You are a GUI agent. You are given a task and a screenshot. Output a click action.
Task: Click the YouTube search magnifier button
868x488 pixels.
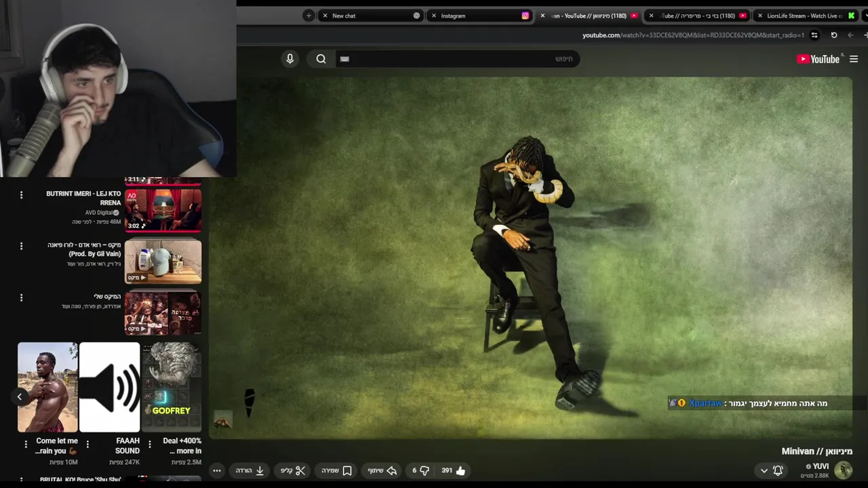click(x=321, y=59)
